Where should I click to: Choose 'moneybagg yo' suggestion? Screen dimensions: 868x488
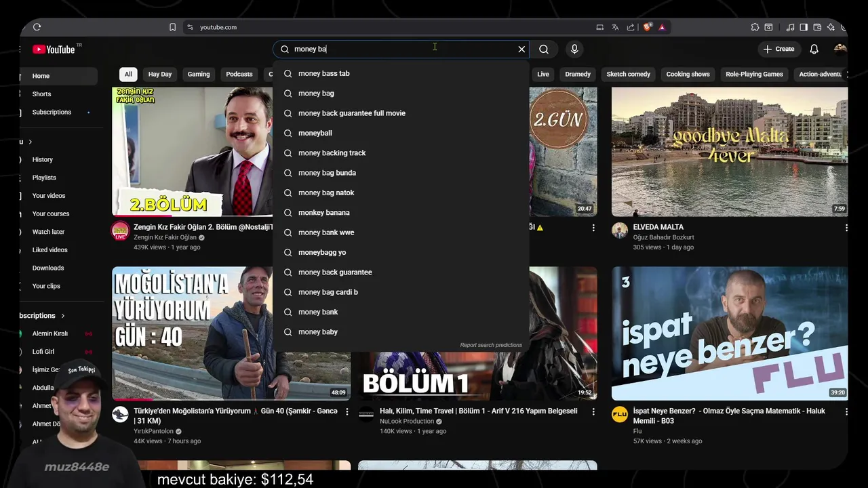coord(401,252)
